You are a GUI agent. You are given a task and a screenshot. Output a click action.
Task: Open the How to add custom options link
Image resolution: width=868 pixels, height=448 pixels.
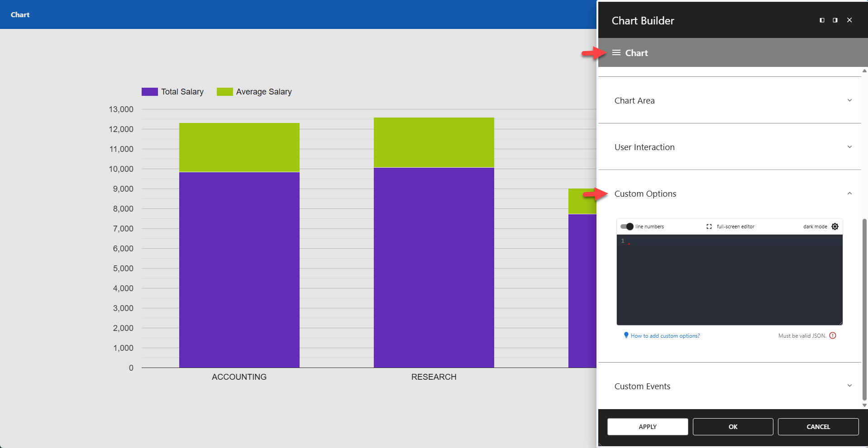tap(664, 335)
